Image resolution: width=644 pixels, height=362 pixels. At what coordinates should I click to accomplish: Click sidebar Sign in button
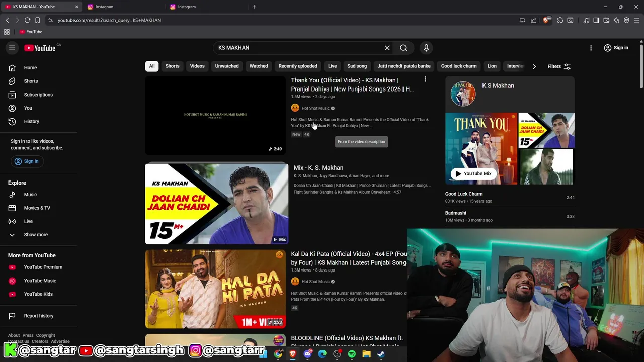coord(27,161)
